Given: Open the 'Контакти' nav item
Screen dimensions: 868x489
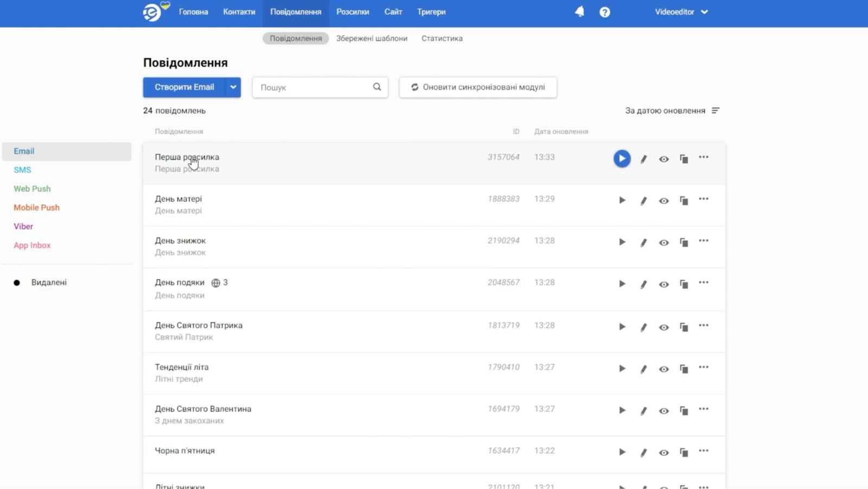Looking at the screenshot, I should click(x=239, y=12).
